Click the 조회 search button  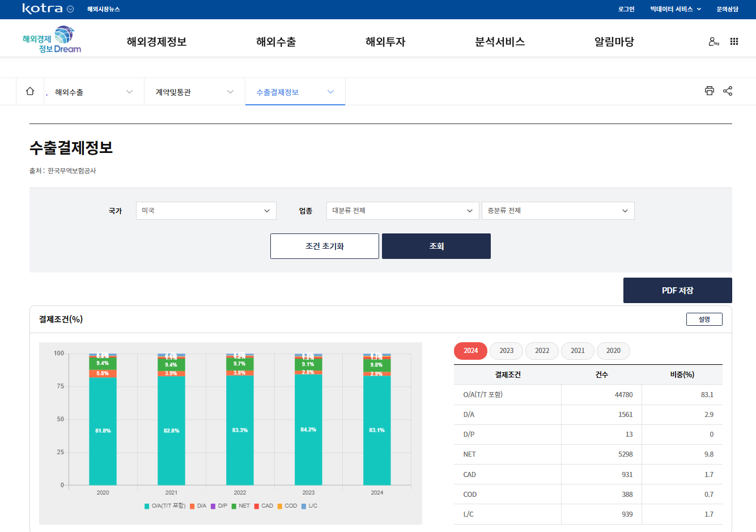[x=436, y=246]
